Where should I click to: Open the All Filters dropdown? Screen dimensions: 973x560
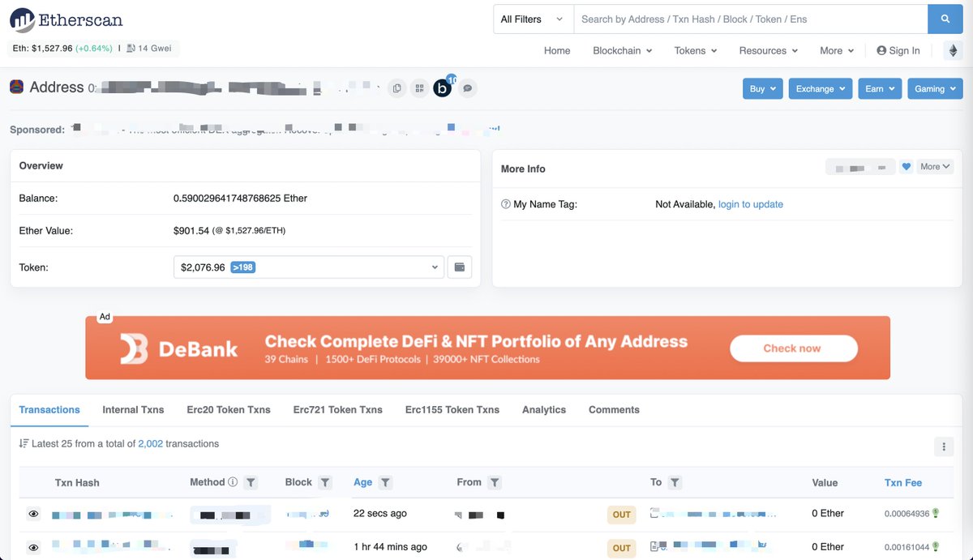[x=533, y=19]
